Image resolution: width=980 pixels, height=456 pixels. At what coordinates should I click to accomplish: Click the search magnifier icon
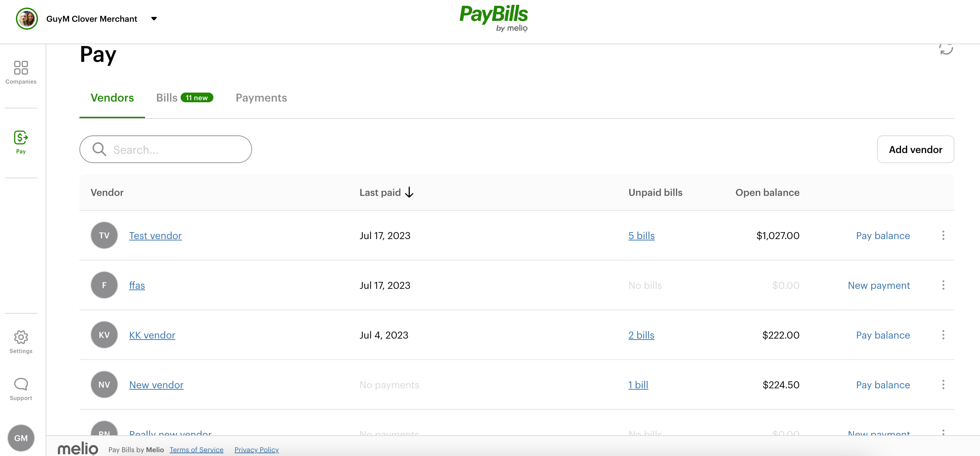(x=98, y=149)
